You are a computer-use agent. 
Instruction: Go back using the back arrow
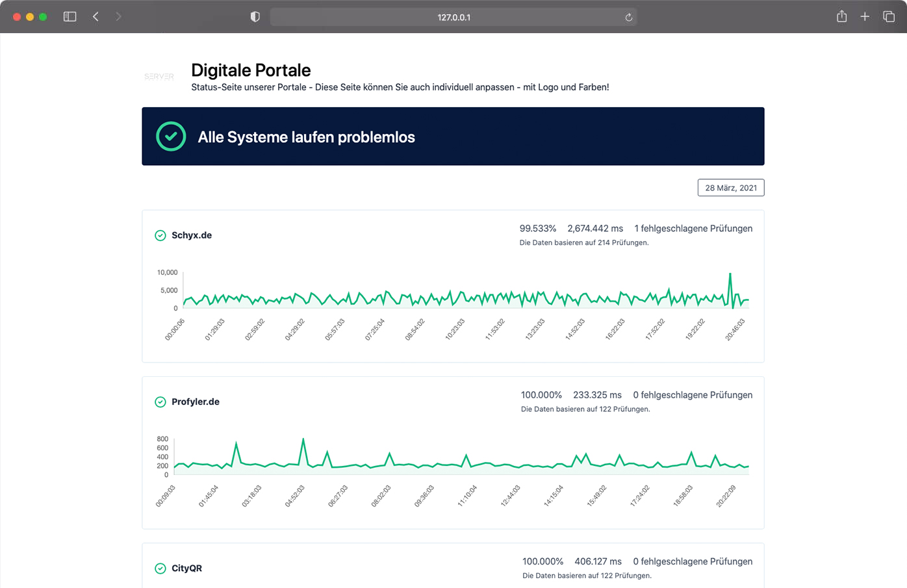(96, 17)
